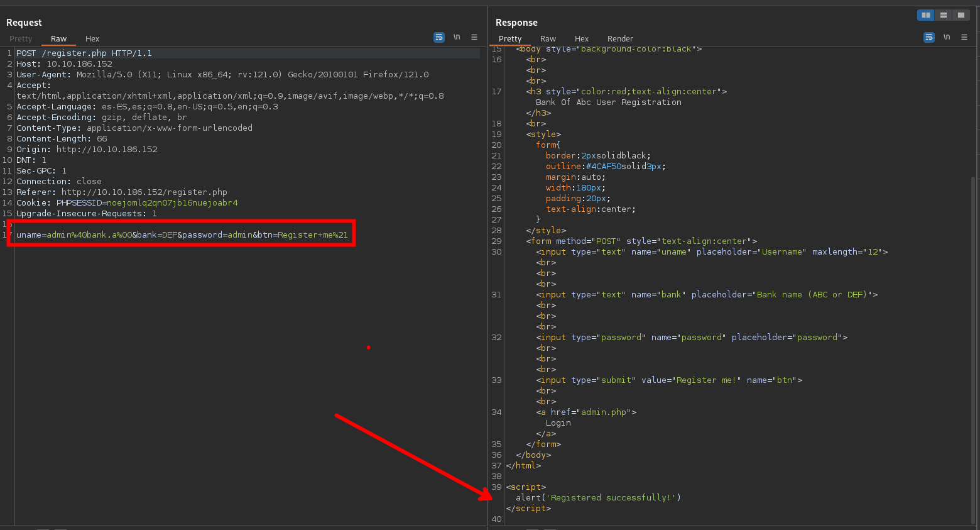Switch Response view to Render tab
This screenshot has height=530, width=980.
[620, 39]
